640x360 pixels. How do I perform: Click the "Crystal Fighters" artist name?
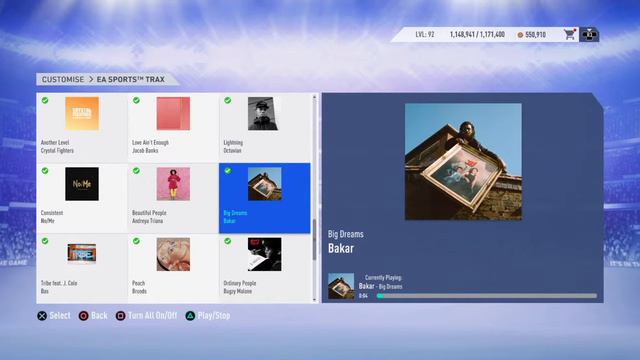click(x=57, y=151)
